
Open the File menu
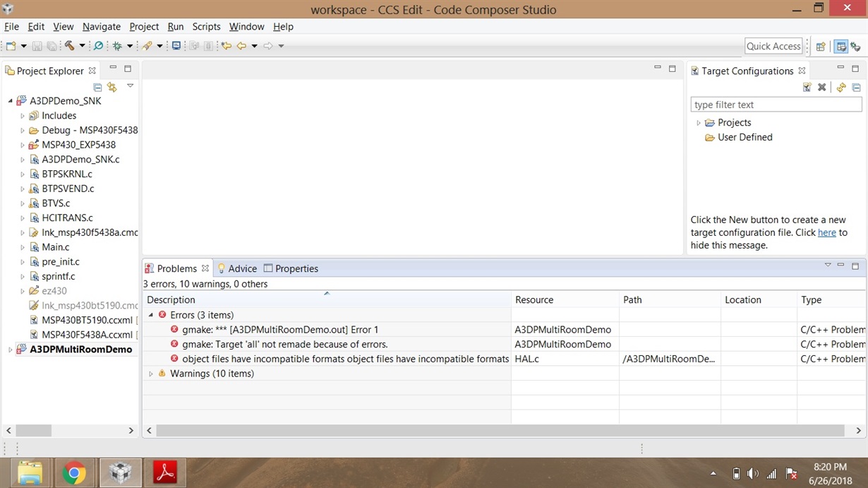tap(12, 26)
